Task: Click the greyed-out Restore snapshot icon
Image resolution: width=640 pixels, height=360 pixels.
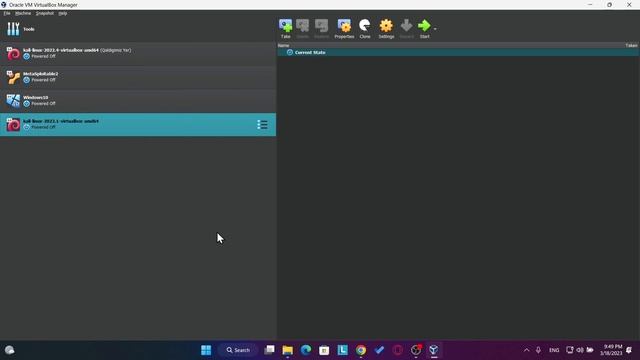Action: pyautogui.click(x=321, y=29)
